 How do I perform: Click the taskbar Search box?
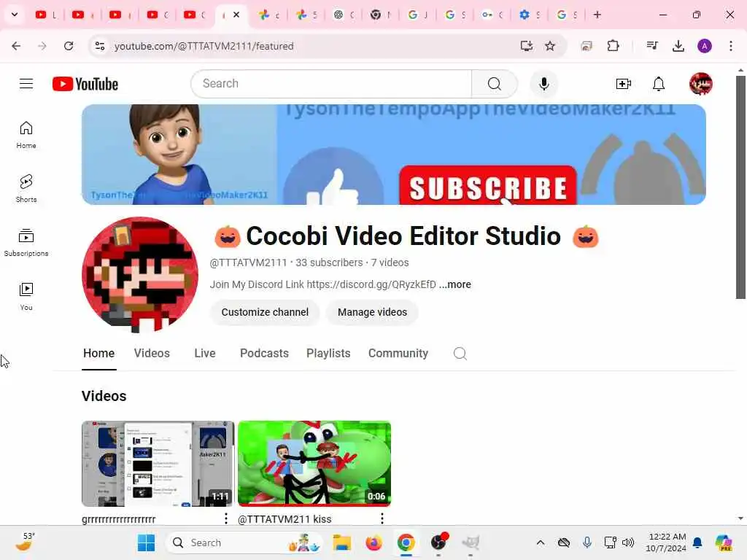tap(244, 542)
